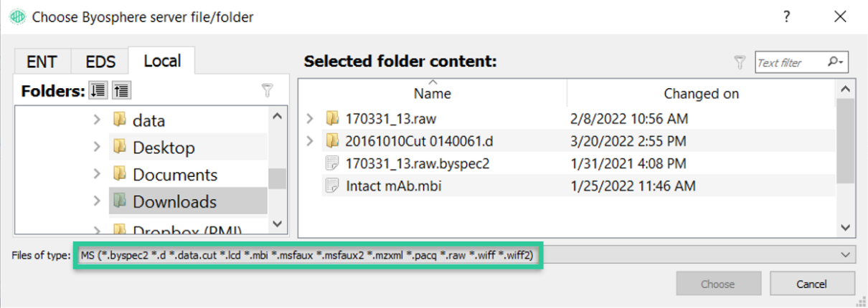The image size is (868, 308).
Task: Expand the Desktop folder tree node
Action: tap(97, 147)
